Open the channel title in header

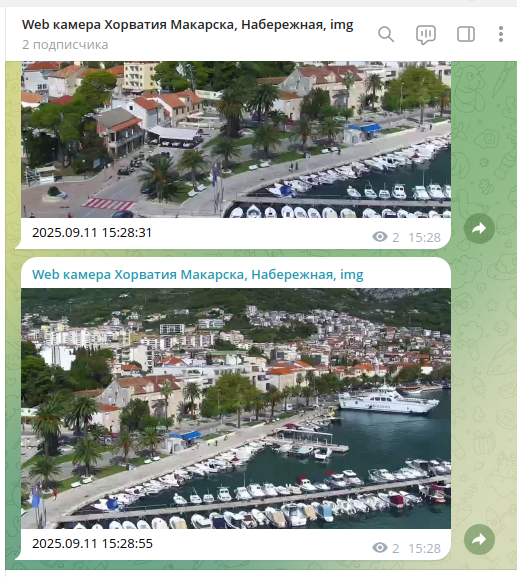point(187,25)
